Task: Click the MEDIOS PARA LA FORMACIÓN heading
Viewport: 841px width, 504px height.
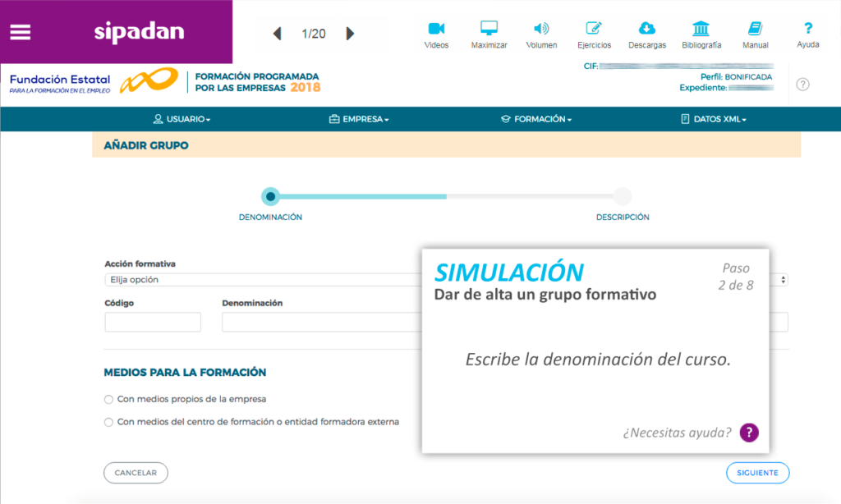Action: (185, 372)
